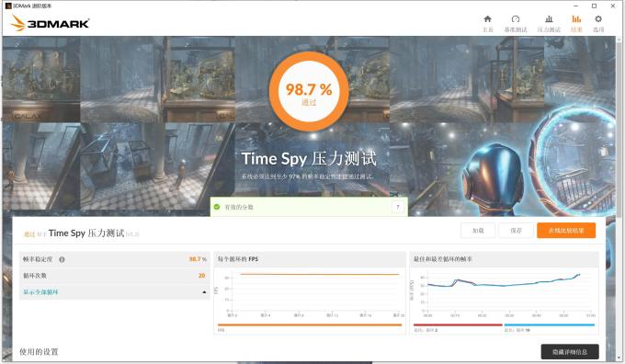Click the info icon beside 帧率稳定度

62,259
